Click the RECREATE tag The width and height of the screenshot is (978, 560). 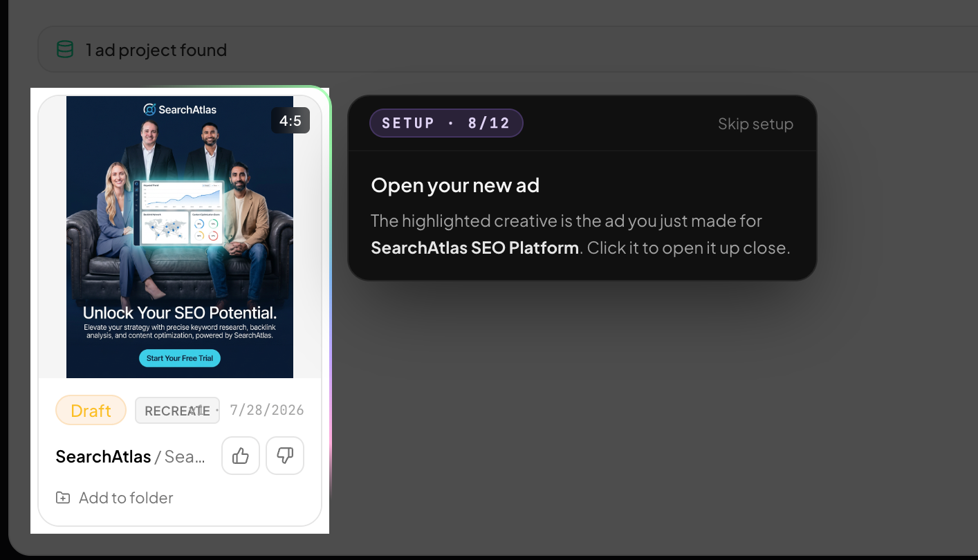click(177, 410)
